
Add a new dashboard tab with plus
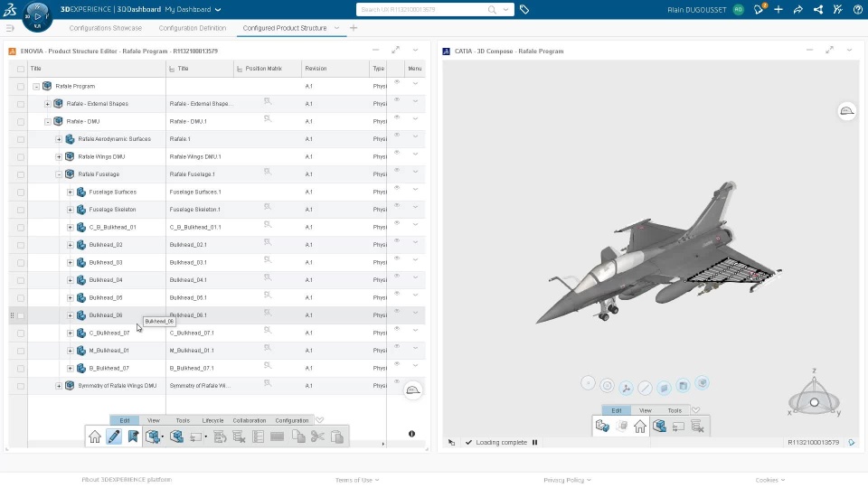(x=354, y=28)
